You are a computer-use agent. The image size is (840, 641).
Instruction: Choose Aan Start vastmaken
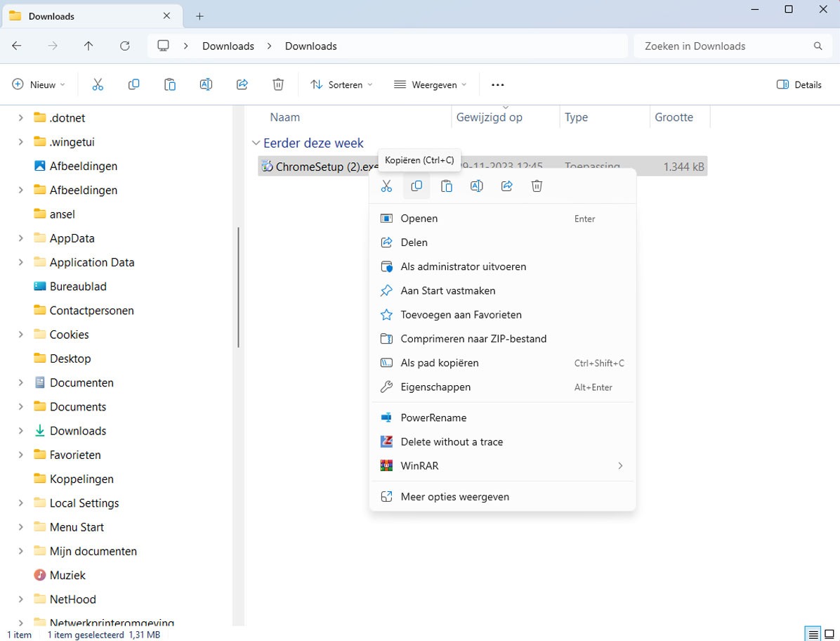(x=502, y=291)
